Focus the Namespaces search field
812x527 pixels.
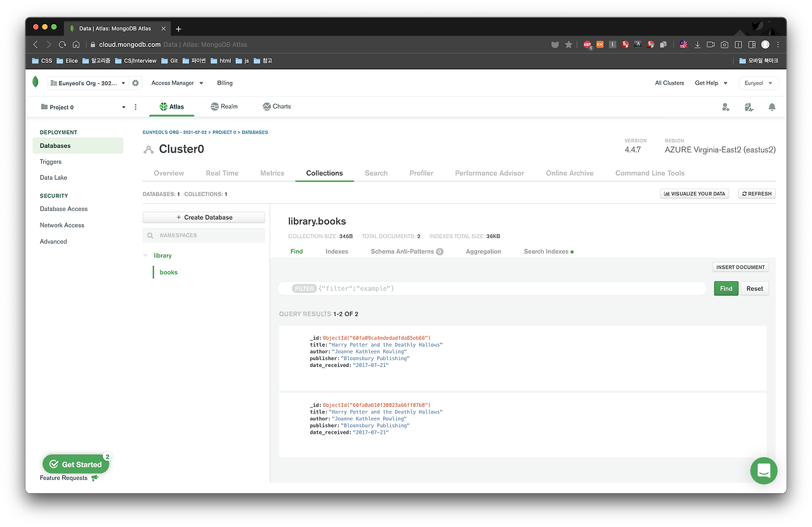tap(204, 236)
